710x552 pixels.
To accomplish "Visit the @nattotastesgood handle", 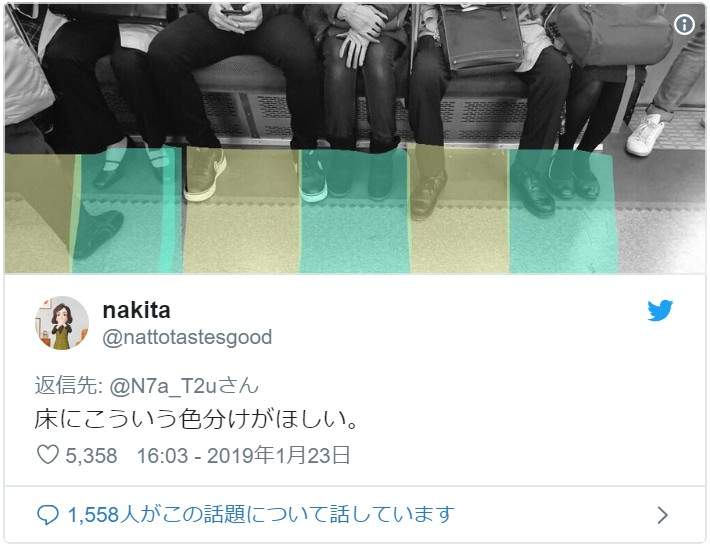I will click(187, 338).
